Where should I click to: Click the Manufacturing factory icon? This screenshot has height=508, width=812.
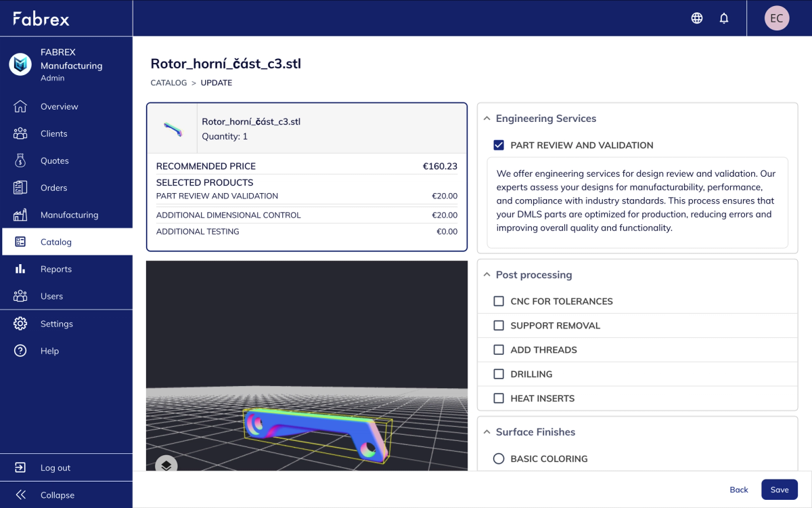20,215
